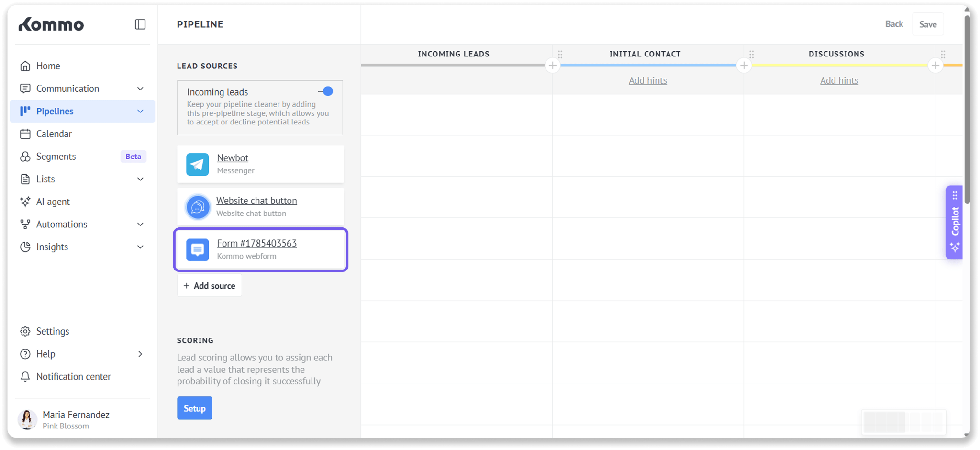Click drag handle right of Discussions
980x450 pixels.
tap(943, 54)
